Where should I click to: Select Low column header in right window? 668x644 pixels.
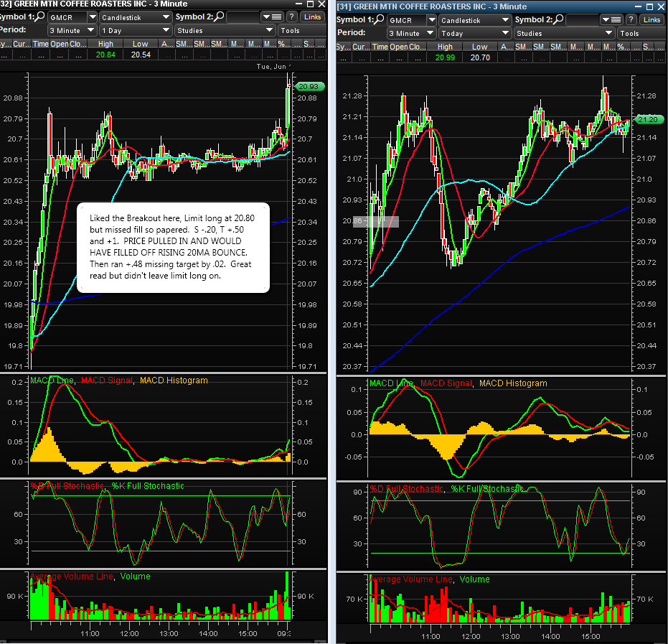[480, 47]
